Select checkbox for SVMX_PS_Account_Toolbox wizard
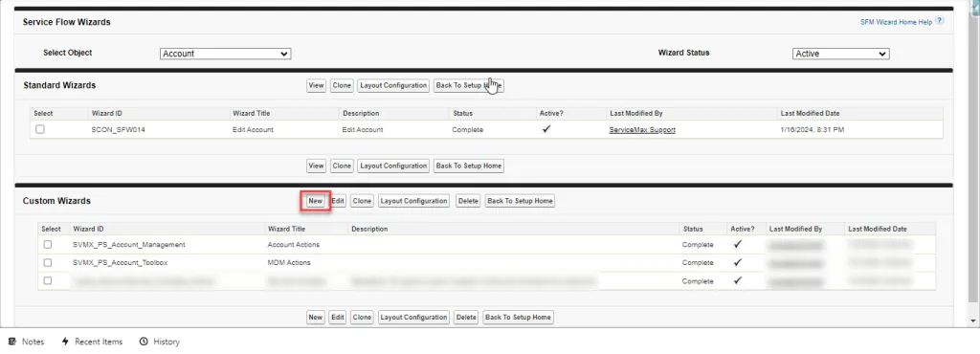980x354 pixels. (x=48, y=263)
